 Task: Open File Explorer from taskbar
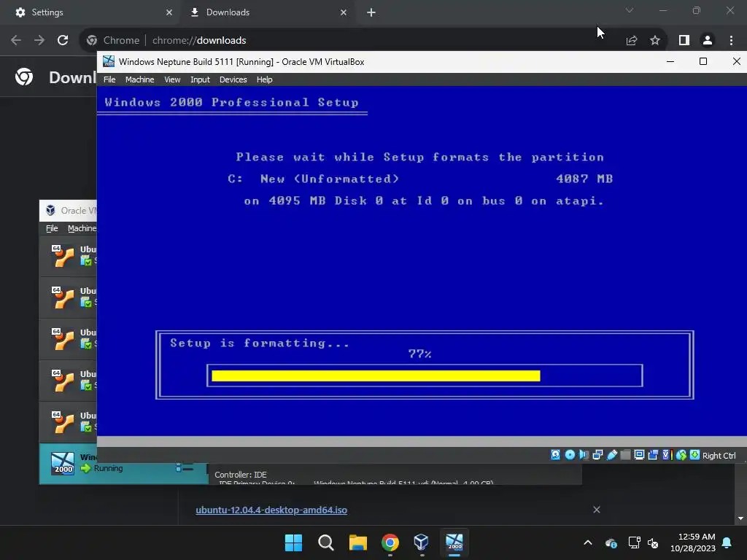coord(357,542)
